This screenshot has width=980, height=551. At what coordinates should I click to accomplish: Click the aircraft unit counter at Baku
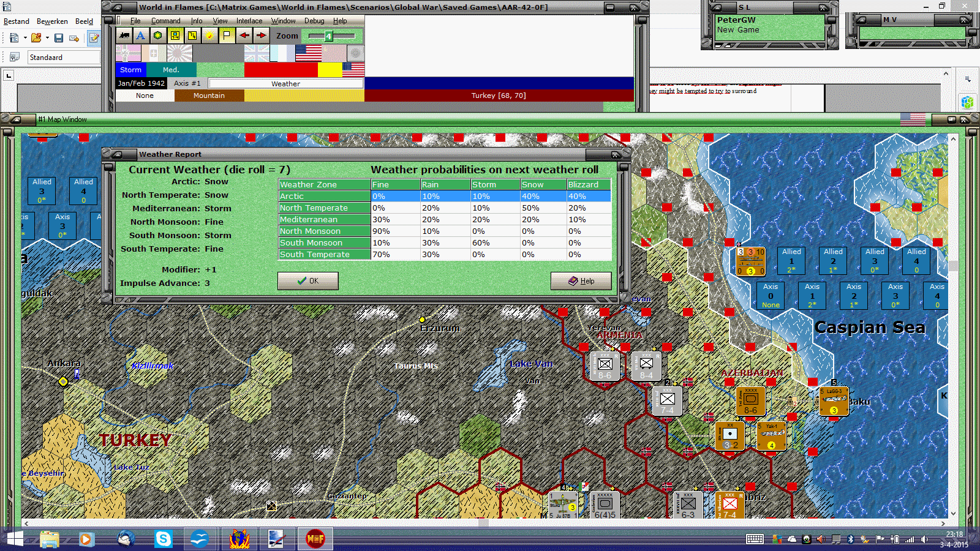pos(834,401)
